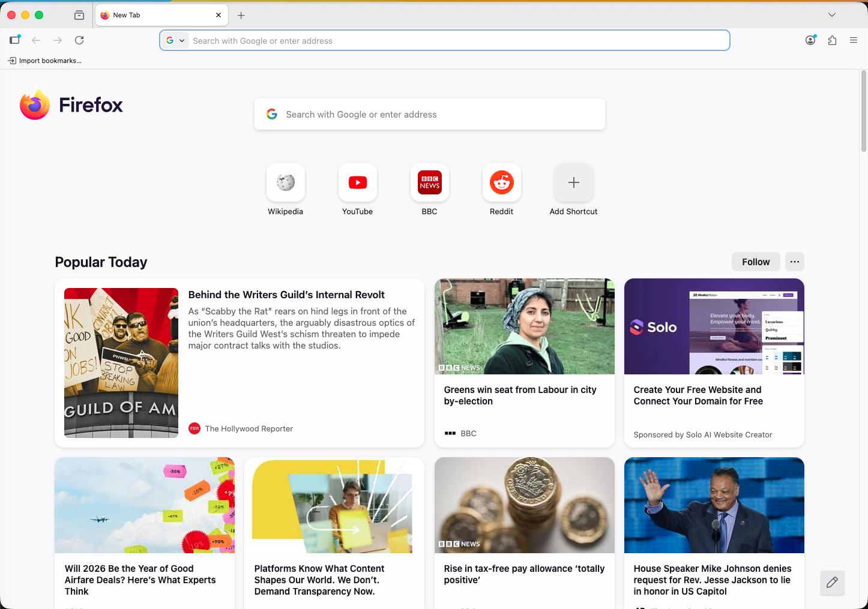Click Import bookmarks link
This screenshot has height=609, width=868.
(45, 61)
